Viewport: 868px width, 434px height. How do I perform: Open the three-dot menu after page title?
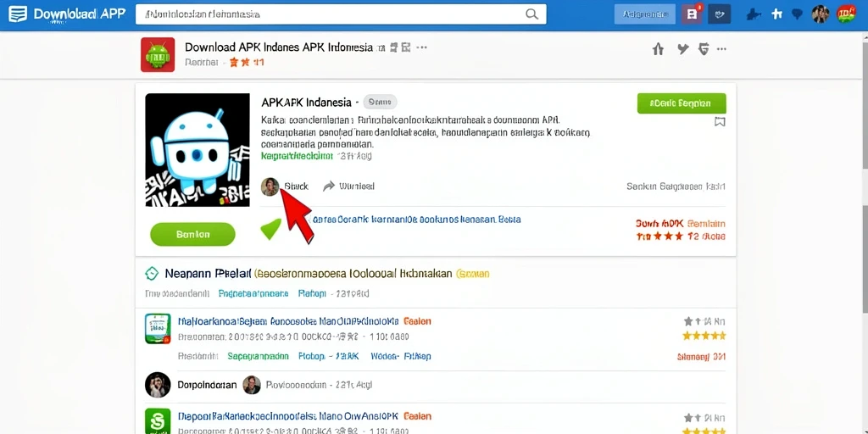[422, 47]
